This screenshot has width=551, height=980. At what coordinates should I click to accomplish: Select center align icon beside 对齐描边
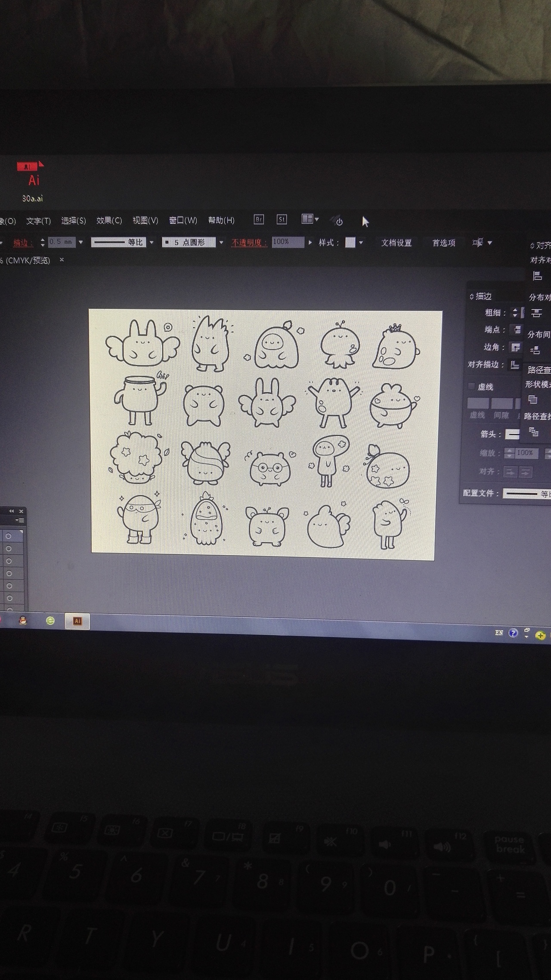tap(514, 365)
